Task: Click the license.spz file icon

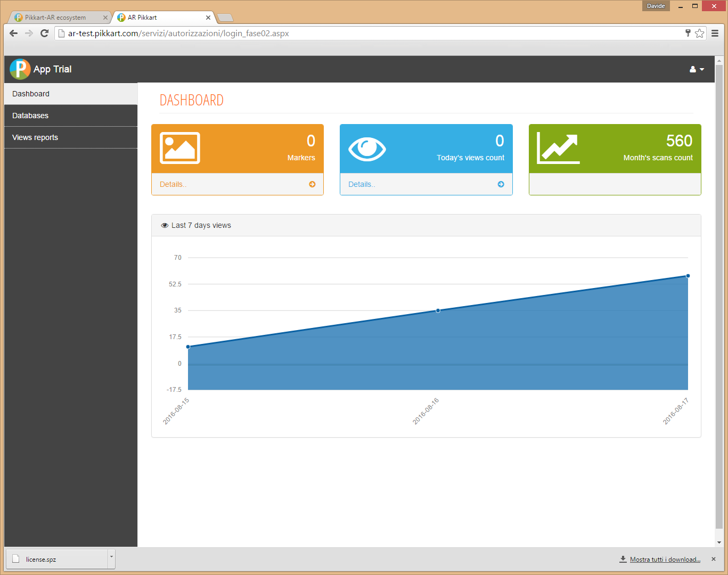Action: click(15, 559)
